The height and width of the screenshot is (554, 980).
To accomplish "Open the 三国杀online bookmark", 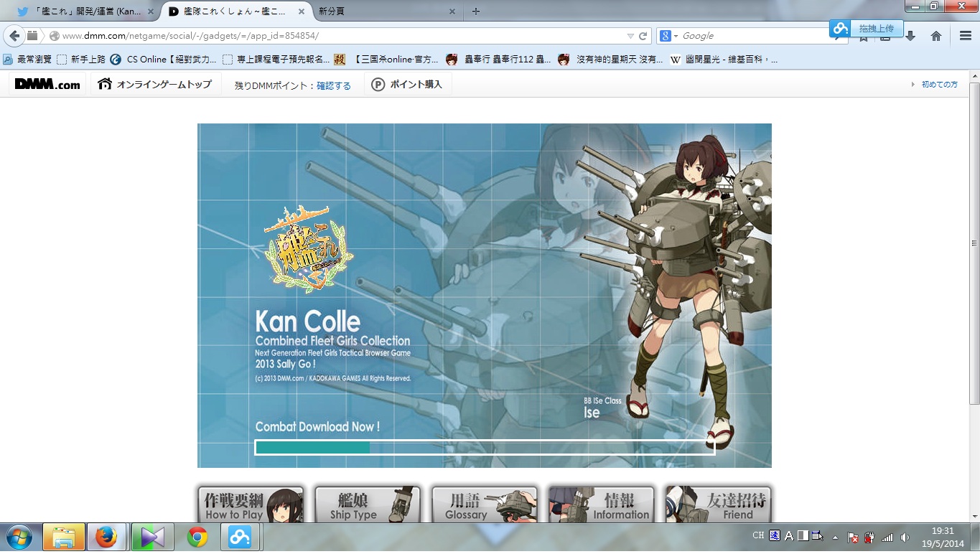I will click(x=388, y=60).
